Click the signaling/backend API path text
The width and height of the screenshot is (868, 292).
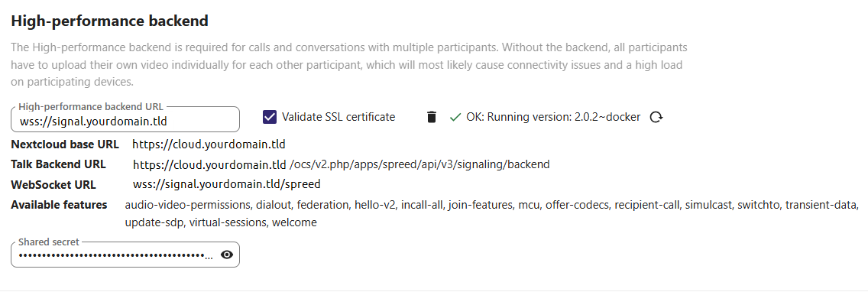click(x=419, y=164)
